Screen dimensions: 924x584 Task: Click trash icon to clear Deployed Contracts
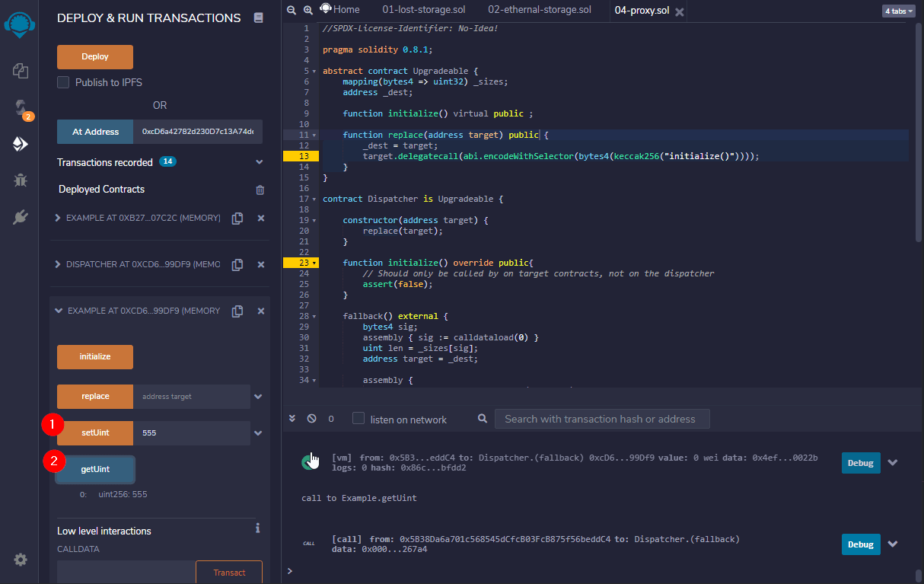[260, 190]
